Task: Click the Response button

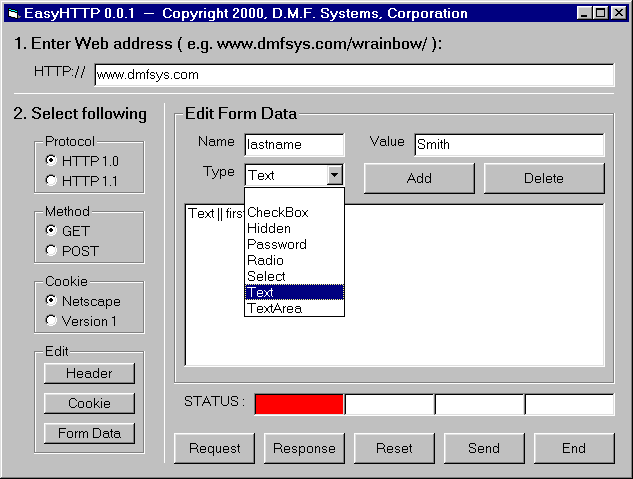Action: tap(304, 448)
